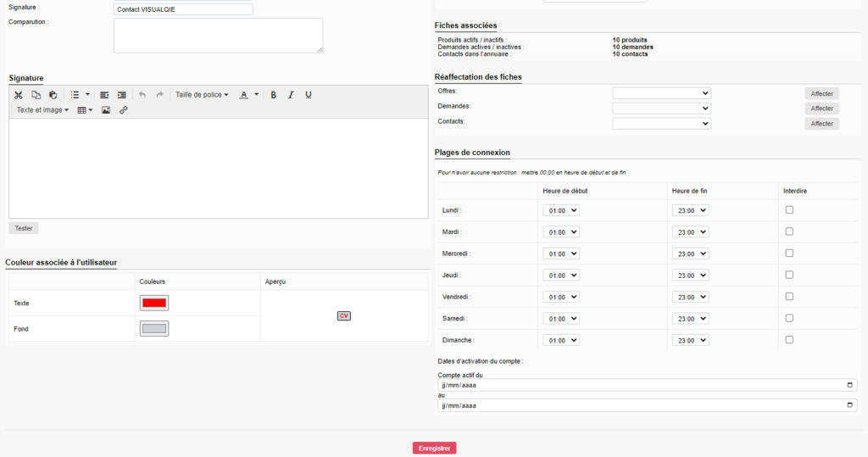Open the Taille de police menu

[202, 95]
